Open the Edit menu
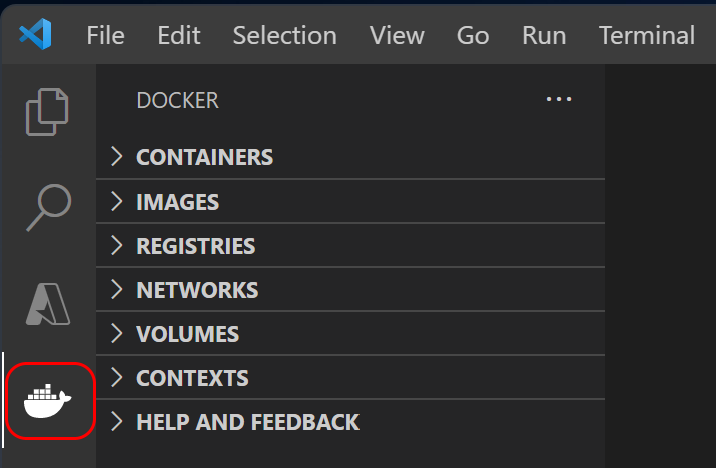 (178, 35)
